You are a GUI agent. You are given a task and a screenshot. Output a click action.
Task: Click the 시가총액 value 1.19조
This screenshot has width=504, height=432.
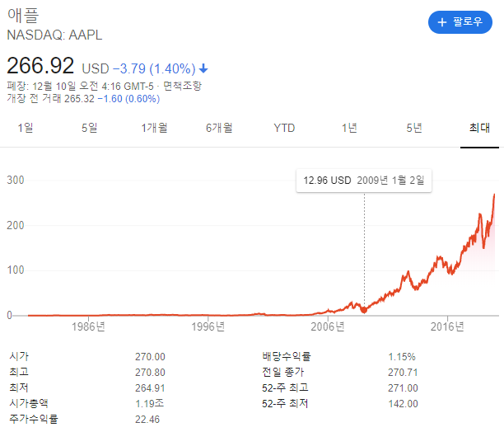click(x=150, y=404)
